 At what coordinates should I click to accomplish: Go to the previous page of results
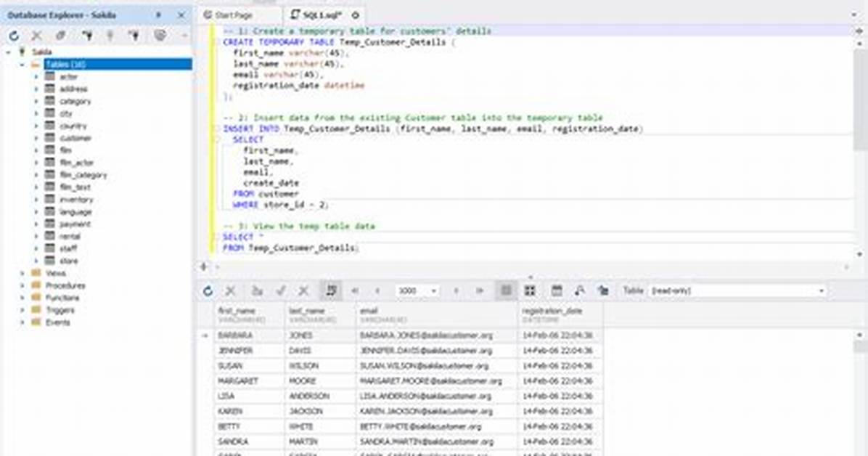377,291
